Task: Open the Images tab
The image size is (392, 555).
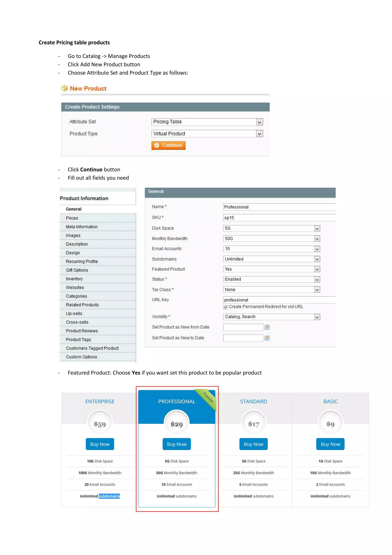Action: (x=98, y=235)
